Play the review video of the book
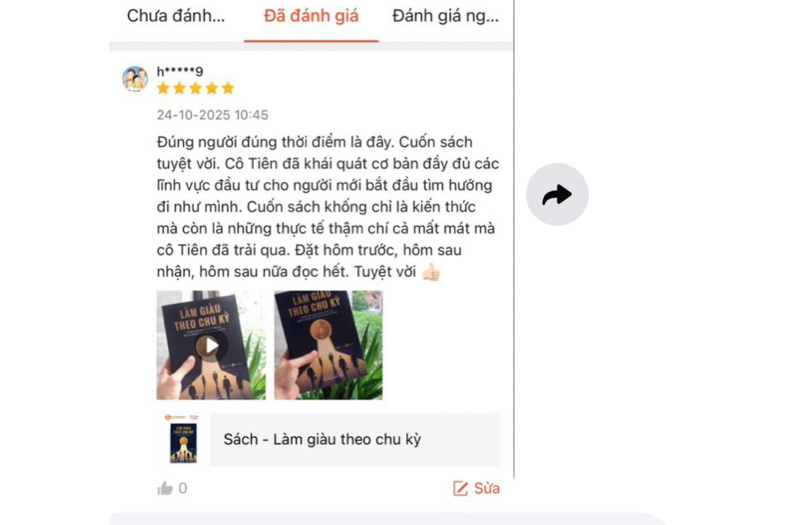 click(x=211, y=345)
